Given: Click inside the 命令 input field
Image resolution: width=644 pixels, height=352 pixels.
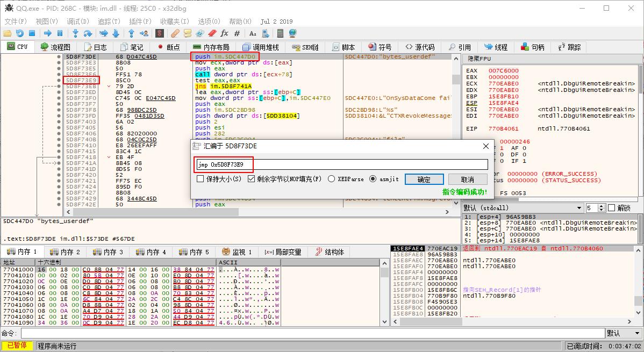Looking at the screenshot, I should [161, 333].
